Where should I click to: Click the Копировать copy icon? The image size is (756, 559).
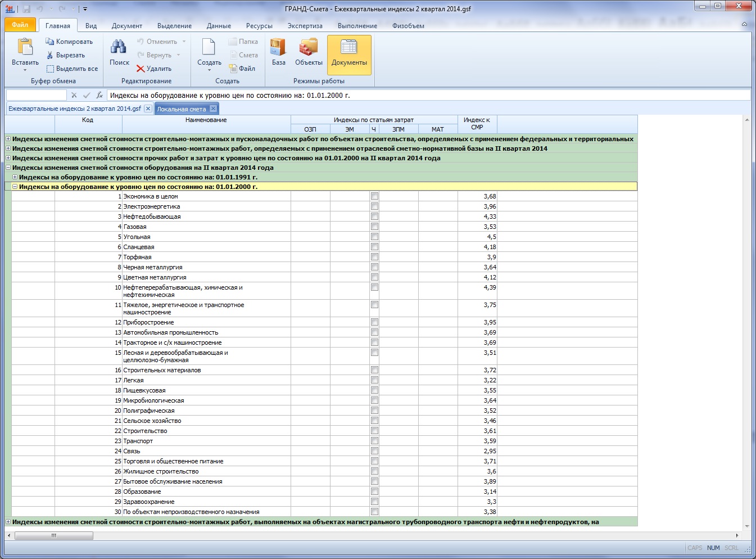coord(50,42)
